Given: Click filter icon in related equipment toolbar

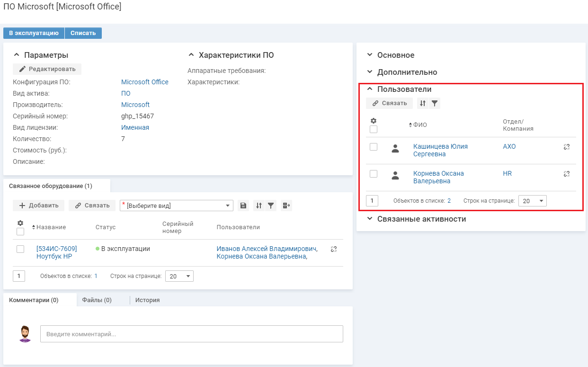Looking at the screenshot, I should point(271,206).
